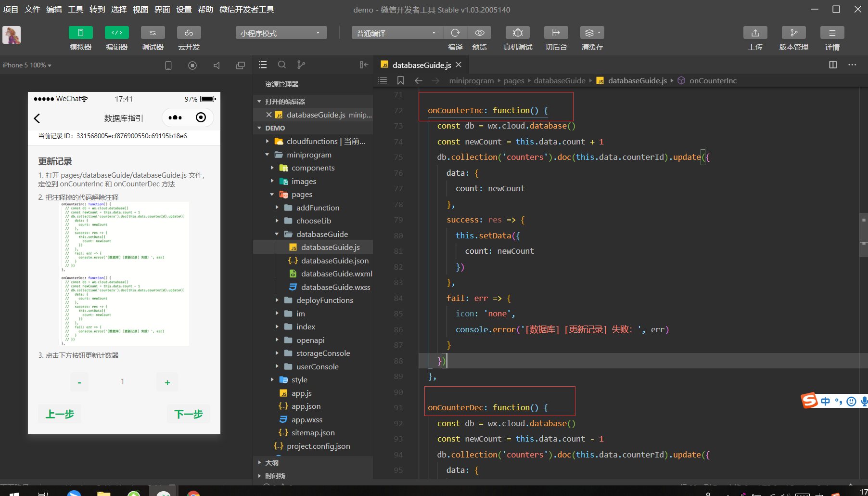Click the bookmark icon in breadcrumb bar

pos(400,80)
